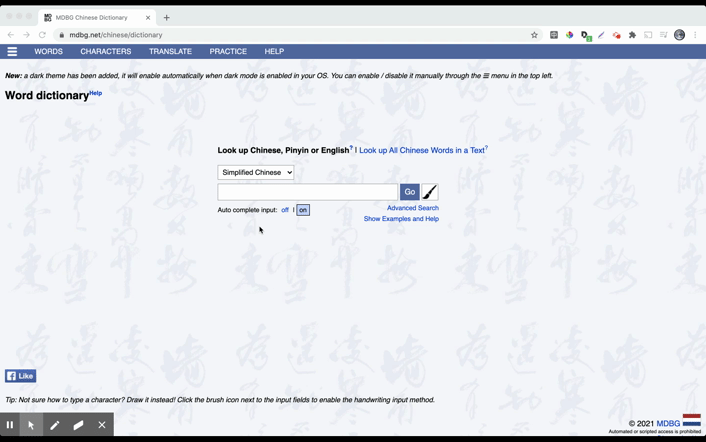This screenshot has height=442, width=706.
Task: Open the reading list icon in the toolbar
Action: [663, 35]
